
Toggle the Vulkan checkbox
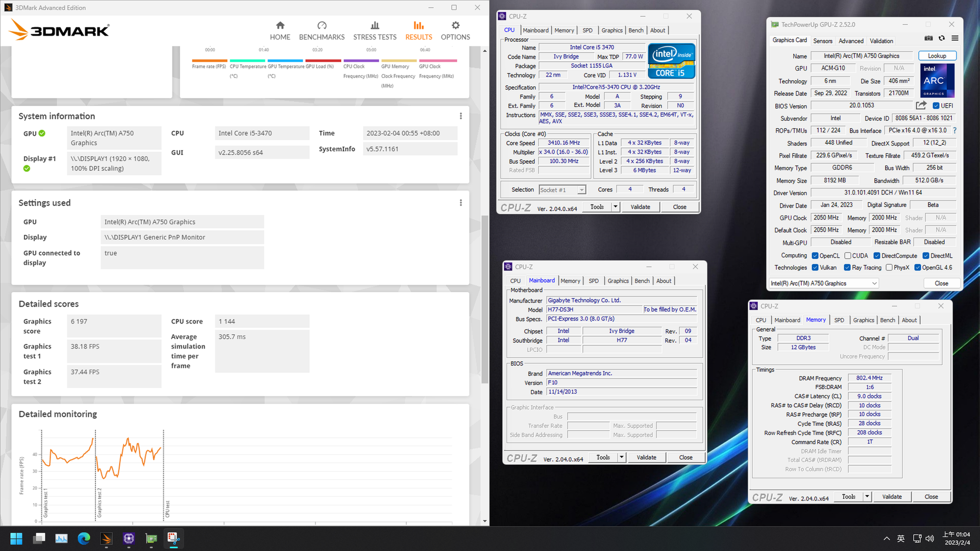point(815,267)
